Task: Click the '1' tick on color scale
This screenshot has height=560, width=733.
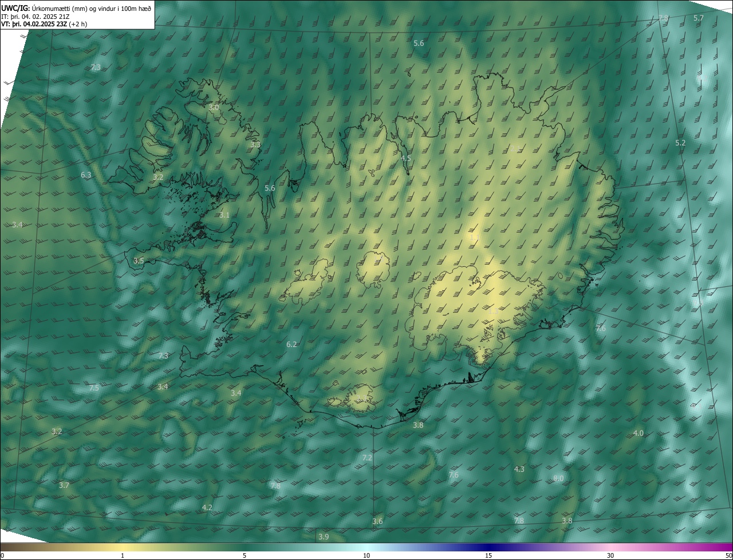Action: pos(123,556)
